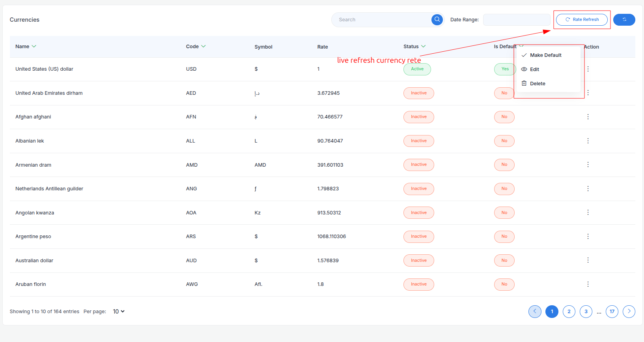The height and width of the screenshot is (342, 644).
Task: Go to page 2
Action: point(569,312)
